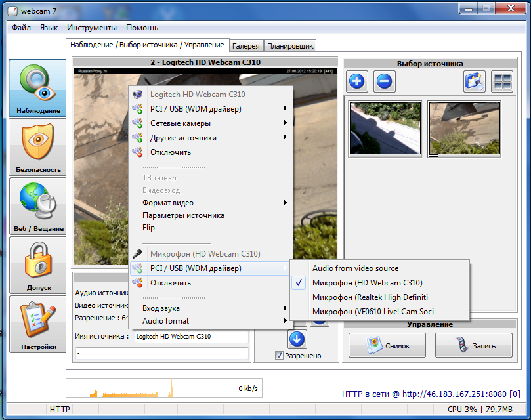
Task: Open highlighted audio PCI / USB (WDM драйвер) item
Action: (x=210, y=268)
